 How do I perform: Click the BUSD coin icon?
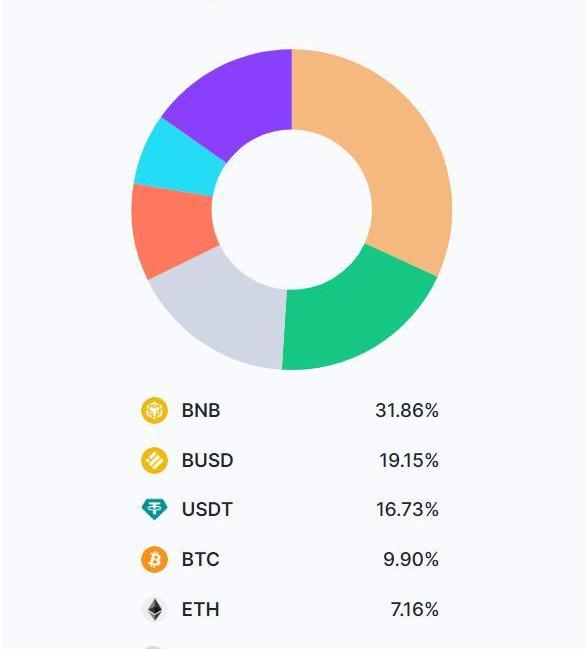[x=154, y=460]
